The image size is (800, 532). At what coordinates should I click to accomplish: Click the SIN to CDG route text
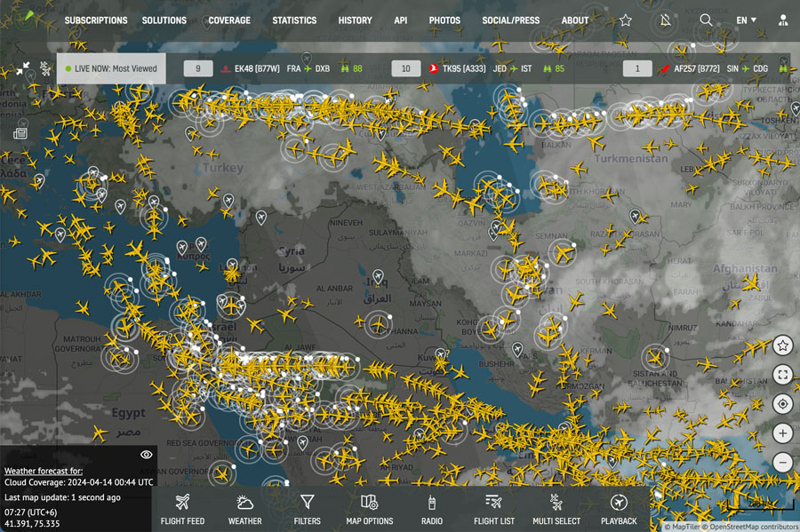pos(748,68)
